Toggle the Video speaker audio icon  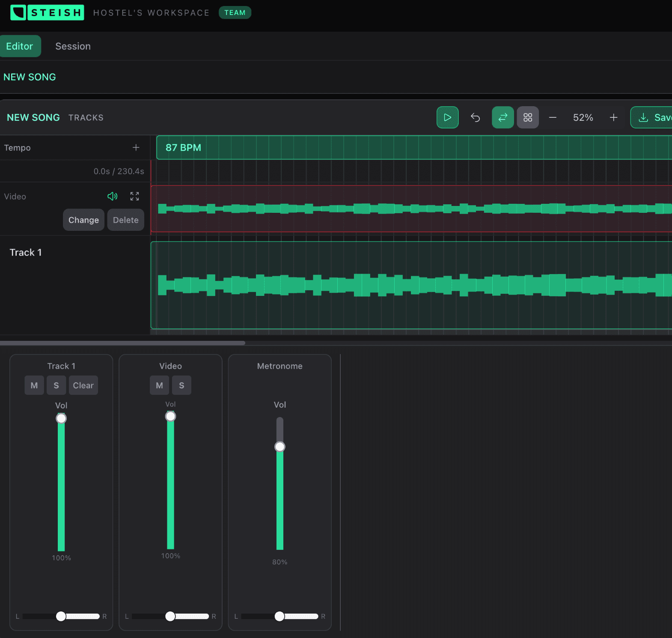click(x=112, y=196)
